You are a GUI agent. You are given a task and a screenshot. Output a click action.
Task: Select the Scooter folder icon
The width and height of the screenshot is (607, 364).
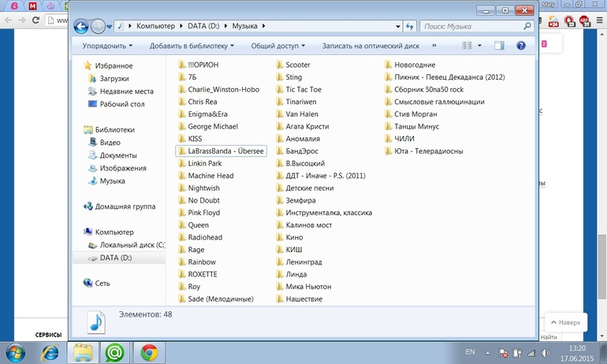[x=280, y=65]
